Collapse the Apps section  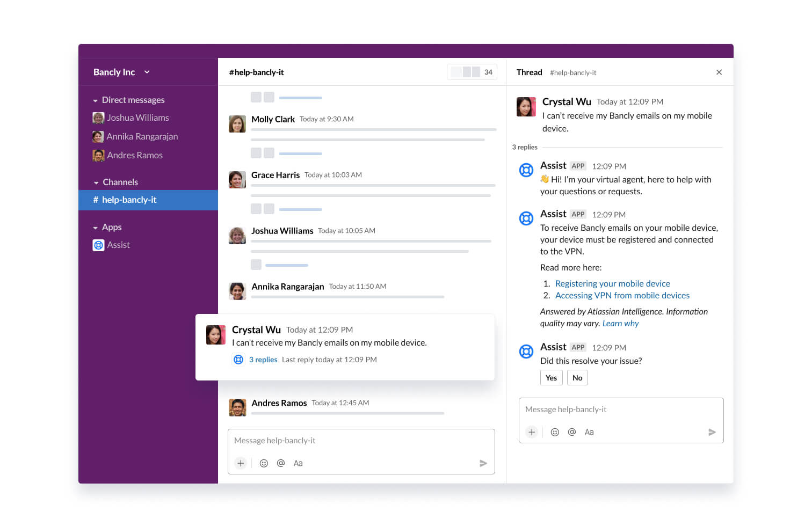point(96,227)
